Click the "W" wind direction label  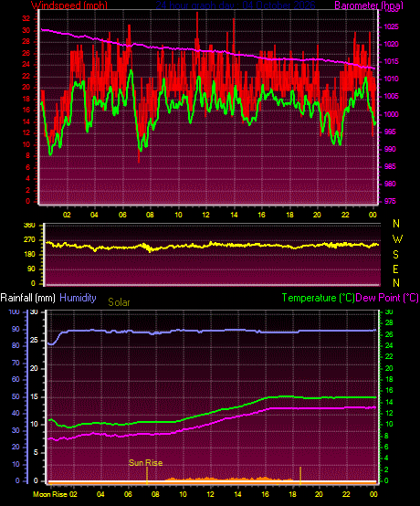(397, 239)
